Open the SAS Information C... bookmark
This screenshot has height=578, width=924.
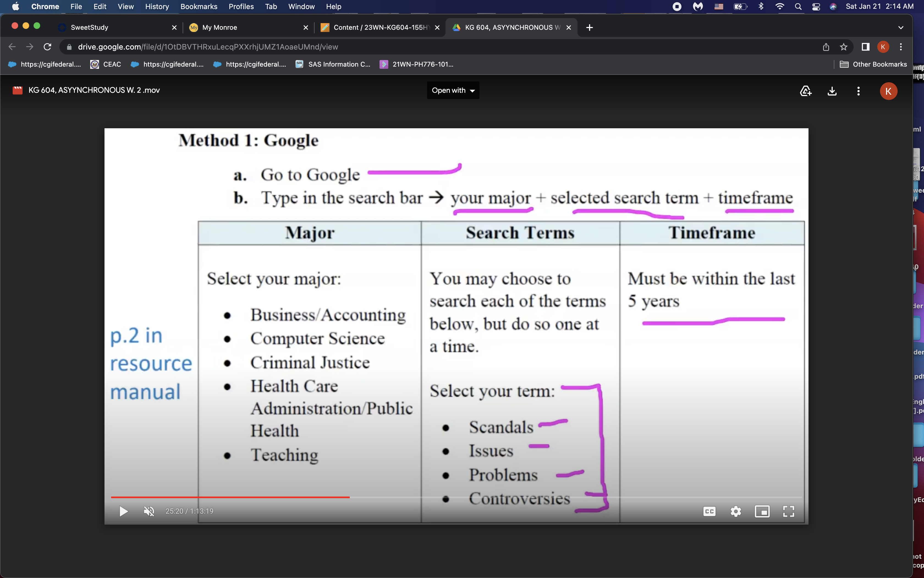coord(333,64)
